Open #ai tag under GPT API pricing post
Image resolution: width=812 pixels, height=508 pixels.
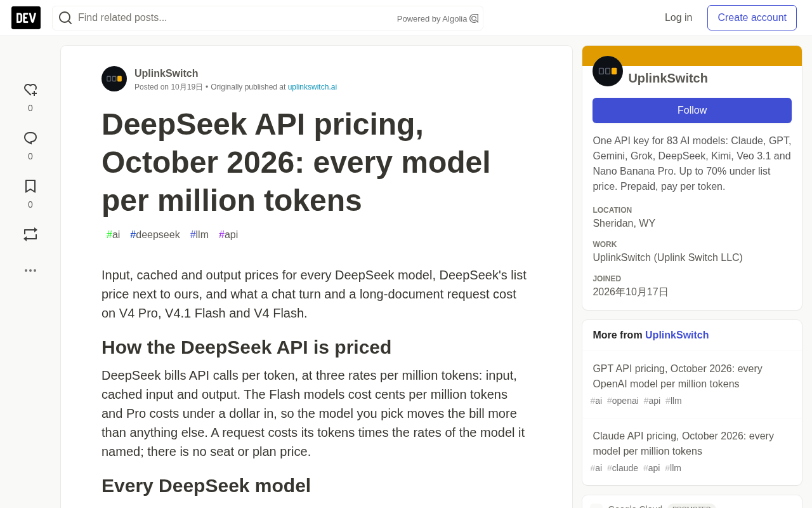tap(596, 401)
